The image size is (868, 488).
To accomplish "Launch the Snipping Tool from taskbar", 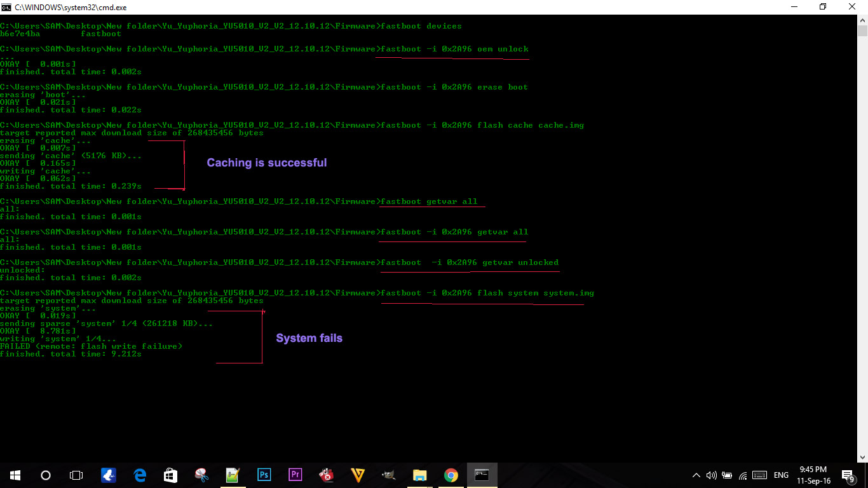I will click(201, 475).
